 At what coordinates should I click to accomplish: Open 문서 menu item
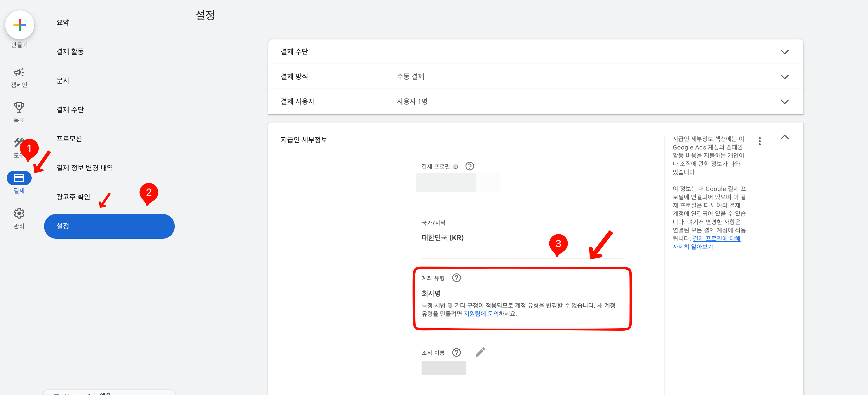[63, 81]
